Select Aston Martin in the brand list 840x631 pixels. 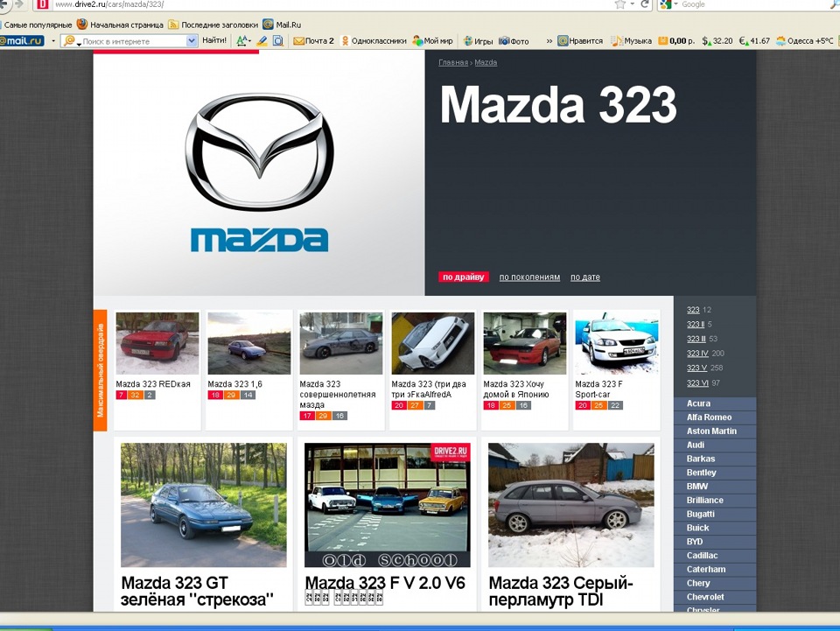(715, 431)
